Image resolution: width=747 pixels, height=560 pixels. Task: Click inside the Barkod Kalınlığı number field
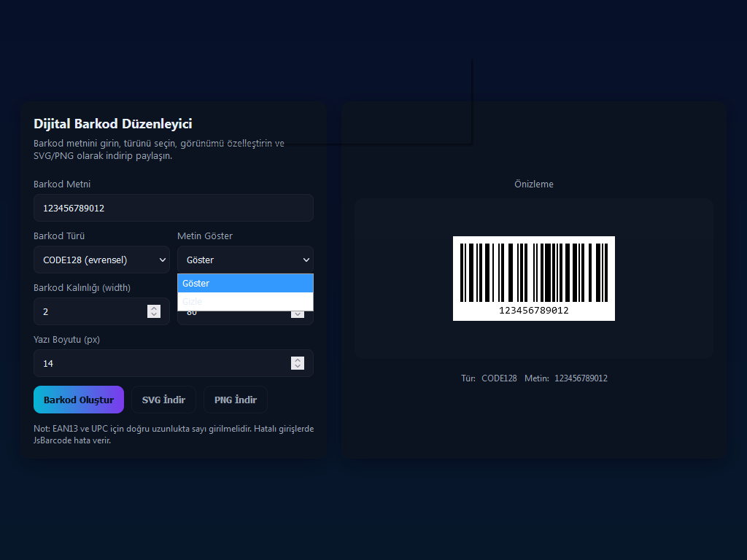(x=88, y=311)
